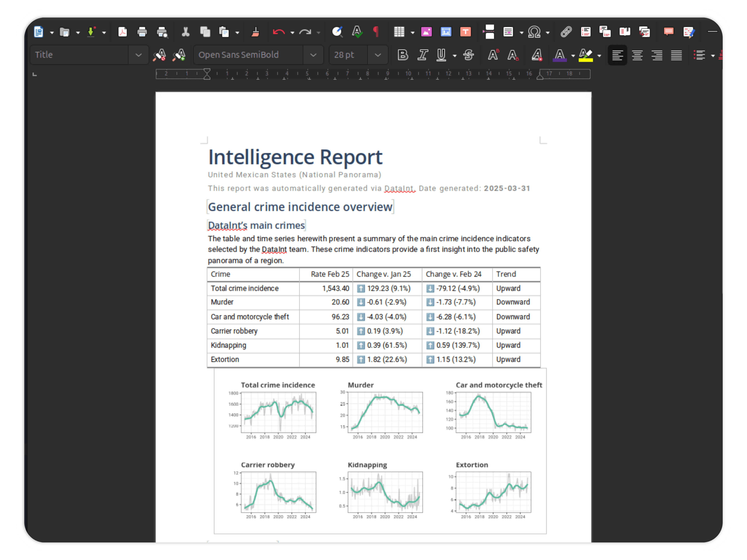Export the document as PDF
Image resolution: width=747 pixels, height=560 pixels.
click(123, 32)
